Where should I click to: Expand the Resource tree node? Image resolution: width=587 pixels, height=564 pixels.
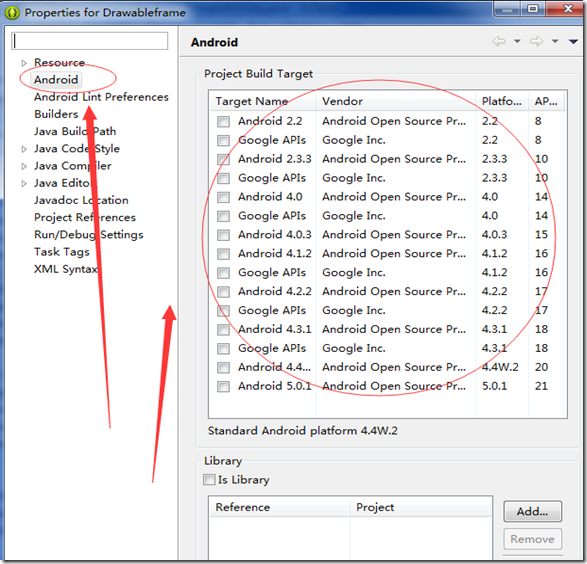pyautogui.click(x=24, y=63)
